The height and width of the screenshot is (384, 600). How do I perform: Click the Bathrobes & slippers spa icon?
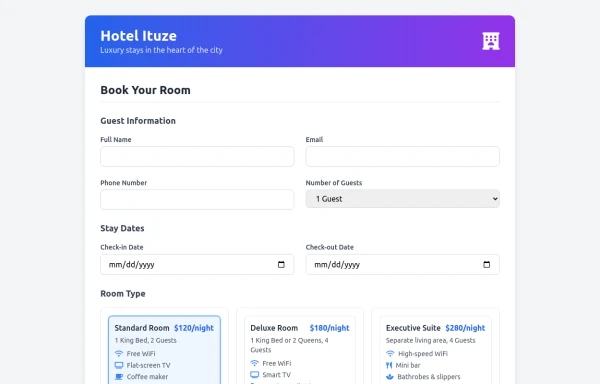point(390,377)
